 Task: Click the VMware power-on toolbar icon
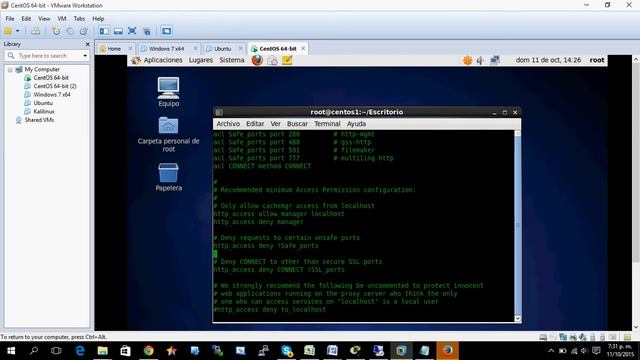pyautogui.click(x=8, y=31)
